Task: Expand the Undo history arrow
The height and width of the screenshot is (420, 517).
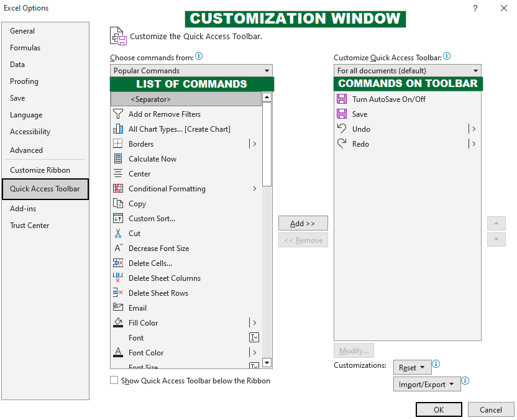Action: point(472,129)
